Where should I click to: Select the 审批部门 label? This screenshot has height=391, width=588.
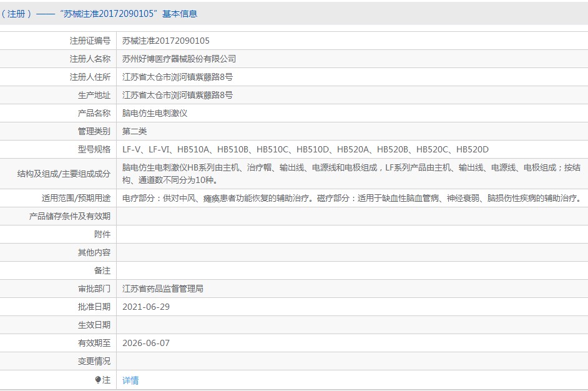[94, 289]
